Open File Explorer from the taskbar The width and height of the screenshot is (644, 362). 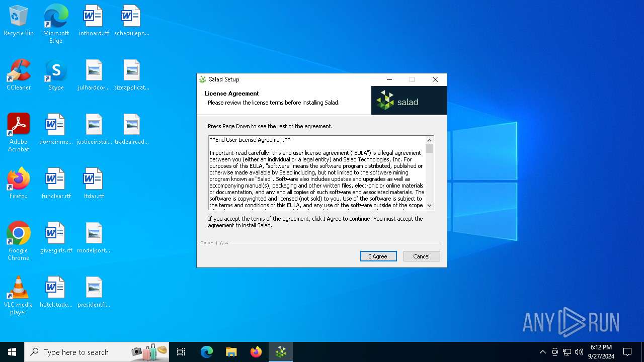tap(231, 352)
